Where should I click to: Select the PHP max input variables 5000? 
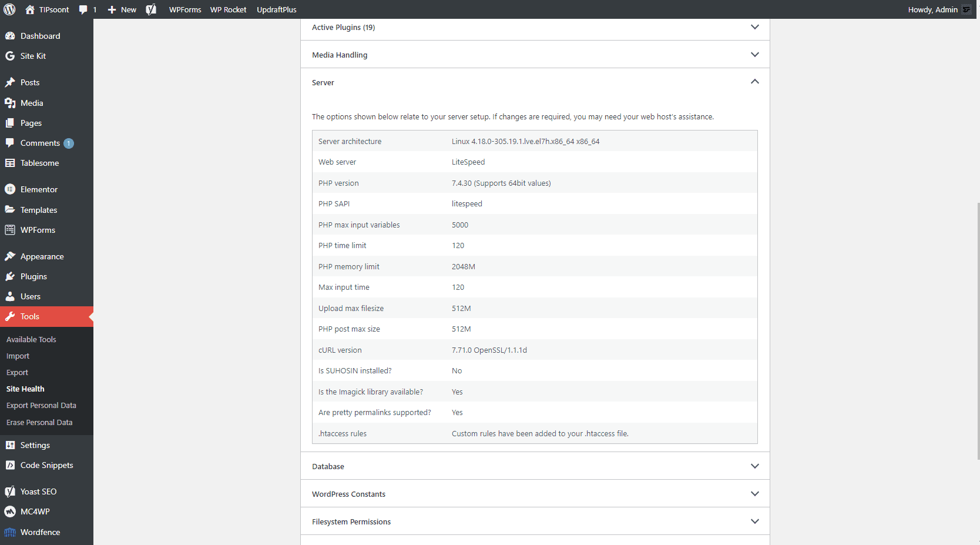[x=460, y=225]
